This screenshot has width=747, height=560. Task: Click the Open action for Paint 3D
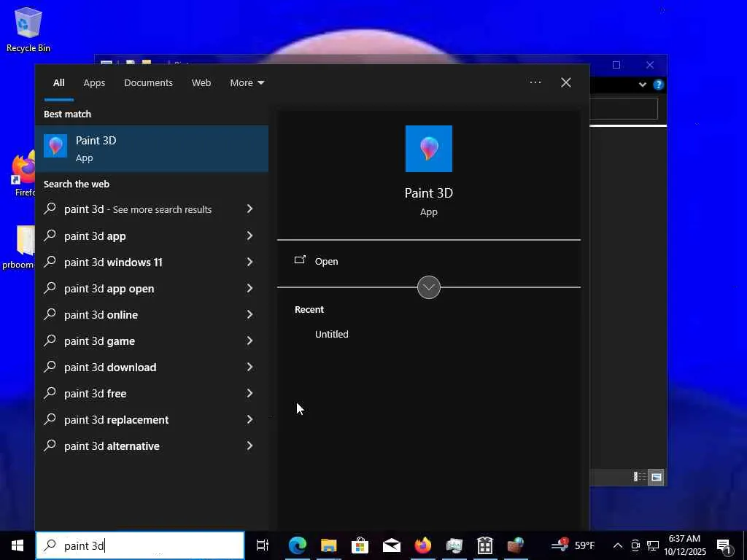326,262
